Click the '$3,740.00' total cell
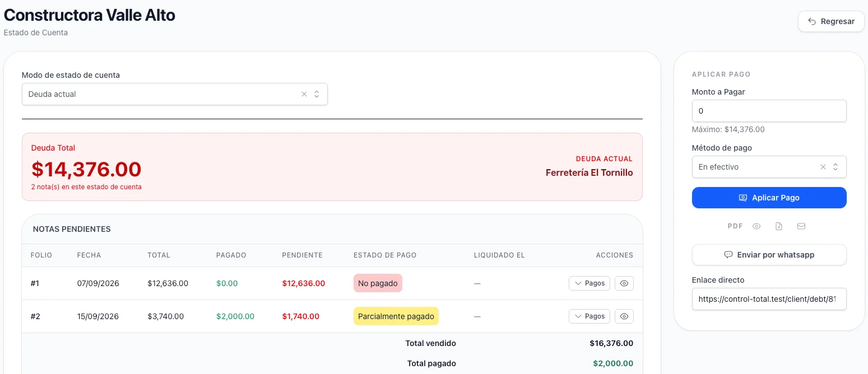The width and height of the screenshot is (868, 374). tap(166, 316)
